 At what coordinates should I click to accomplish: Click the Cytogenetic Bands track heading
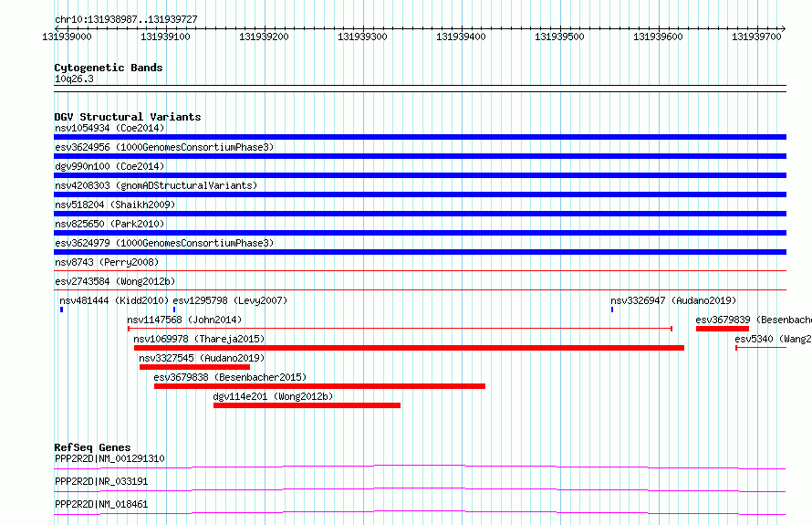coord(109,68)
